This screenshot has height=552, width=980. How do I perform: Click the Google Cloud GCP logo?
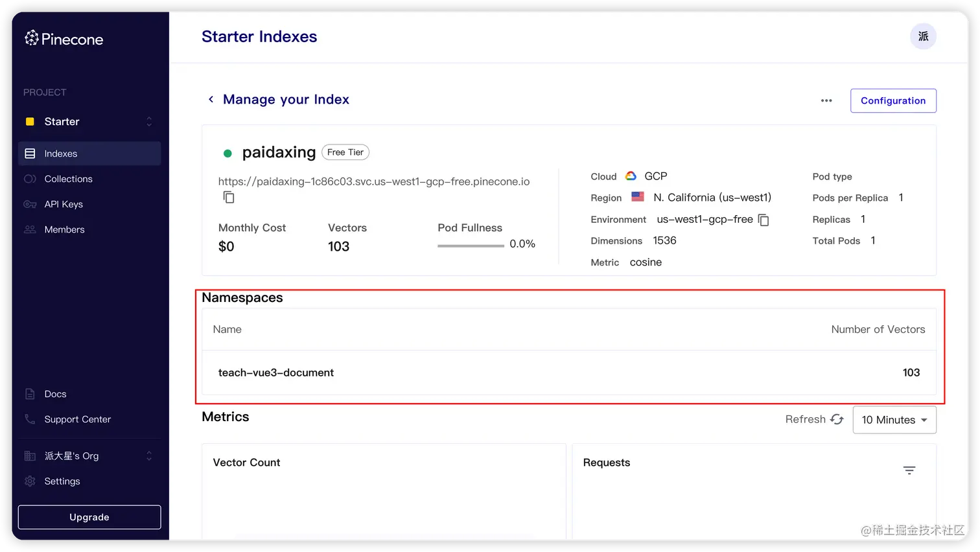(631, 176)
